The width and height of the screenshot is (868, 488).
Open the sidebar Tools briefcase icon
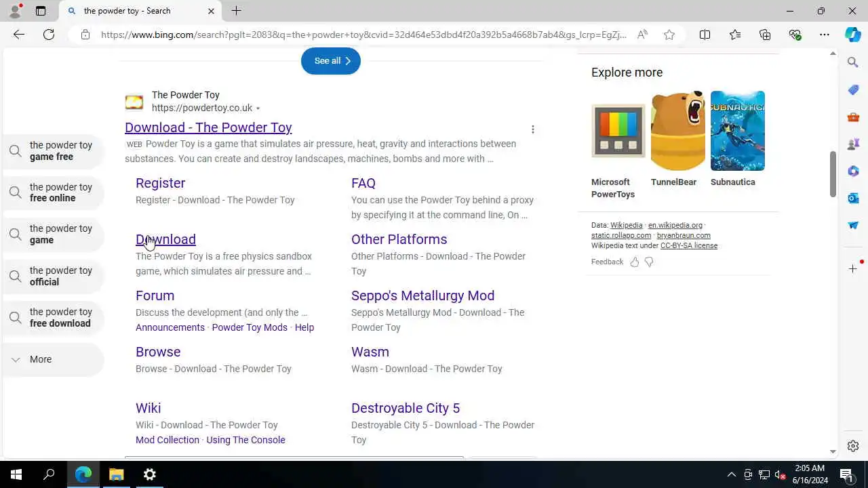tap(853, 117)
